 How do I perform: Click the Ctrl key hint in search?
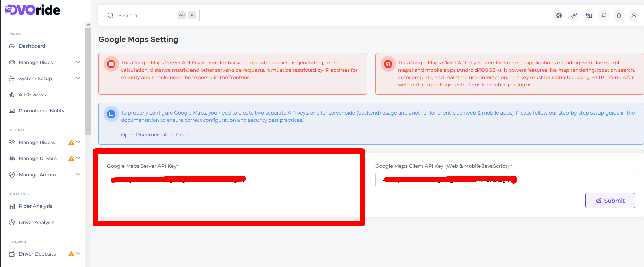tap(182, 15)
